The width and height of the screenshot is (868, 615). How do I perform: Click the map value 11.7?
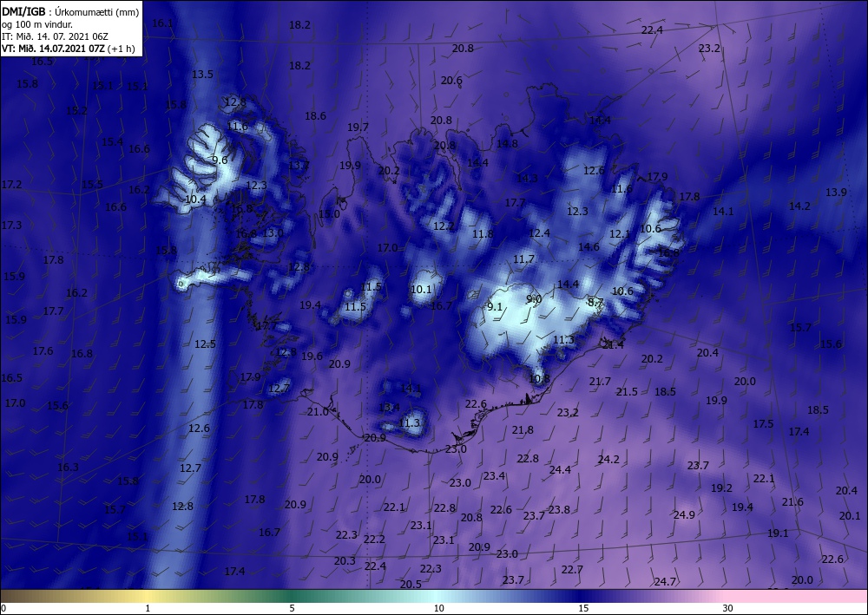523,258
